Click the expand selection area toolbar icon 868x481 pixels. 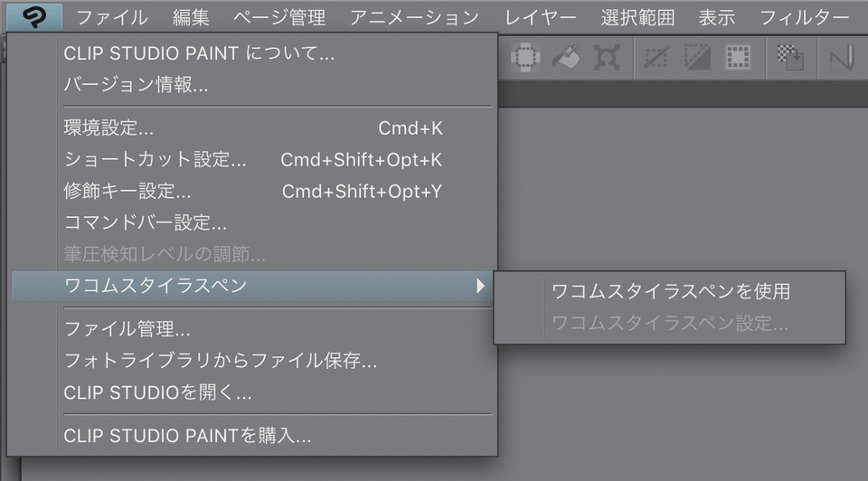(x=525, y=58)
